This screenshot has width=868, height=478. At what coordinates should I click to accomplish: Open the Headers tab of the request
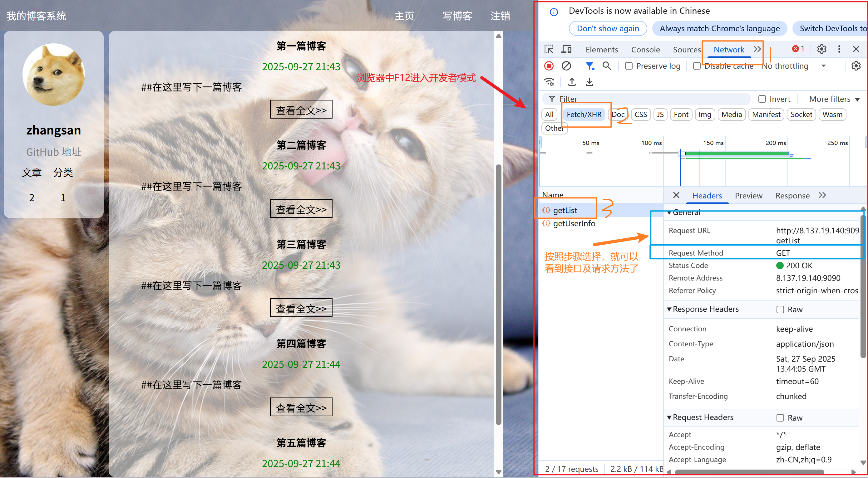(x=707, y=196)
